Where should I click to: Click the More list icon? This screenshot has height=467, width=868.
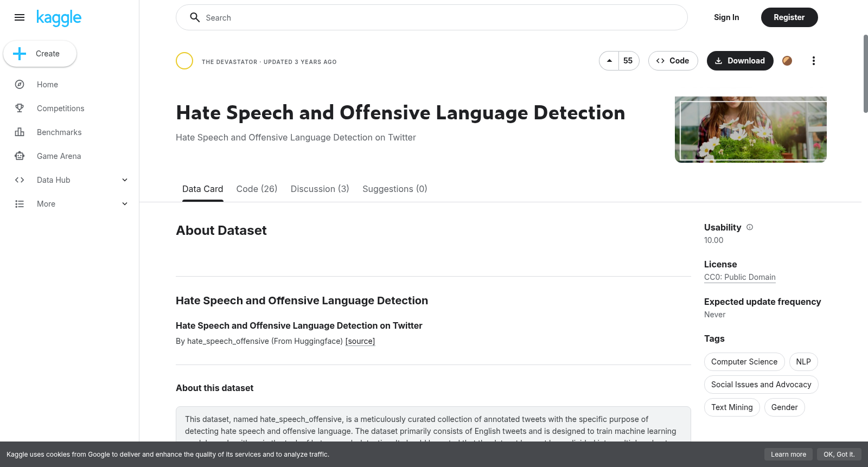tap(20, 204)
